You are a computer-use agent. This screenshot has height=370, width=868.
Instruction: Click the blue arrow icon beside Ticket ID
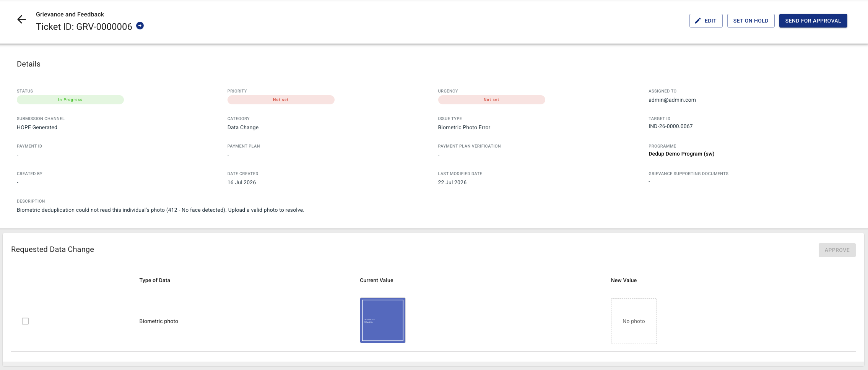pos(140,26)
